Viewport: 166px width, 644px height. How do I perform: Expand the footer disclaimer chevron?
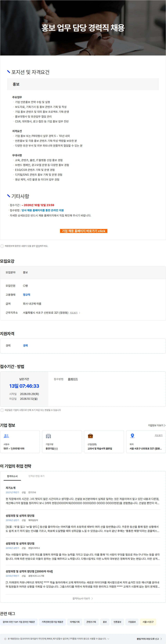click(108, 639)
